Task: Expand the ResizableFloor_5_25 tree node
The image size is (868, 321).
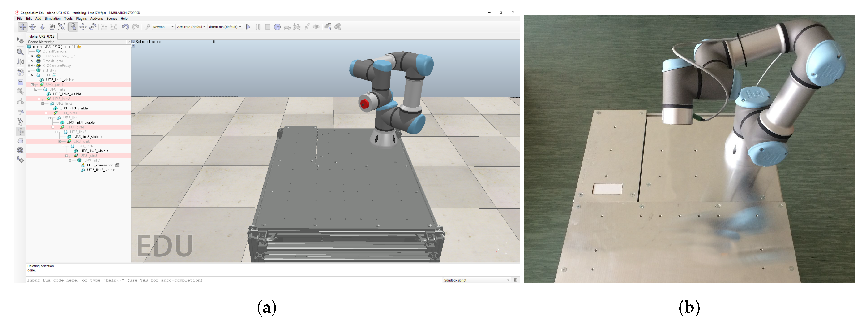Action: coord(29,56)
